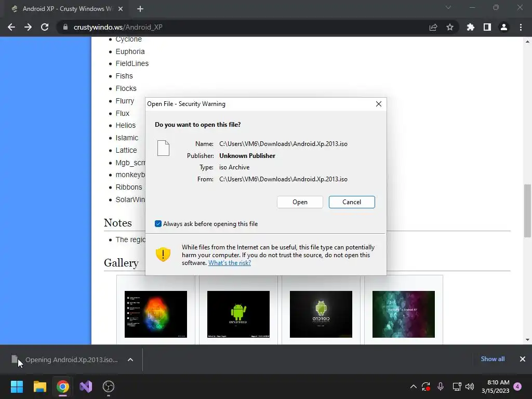532x399 pixels.
Task: Open the metallic Android logo thumbnail
Action: pos(321,314)
